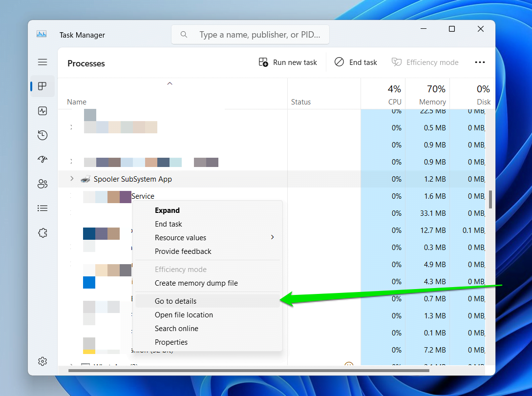The image size is (532, 396).
Task: Sort by the Disk column header
Action: point(484,102)
